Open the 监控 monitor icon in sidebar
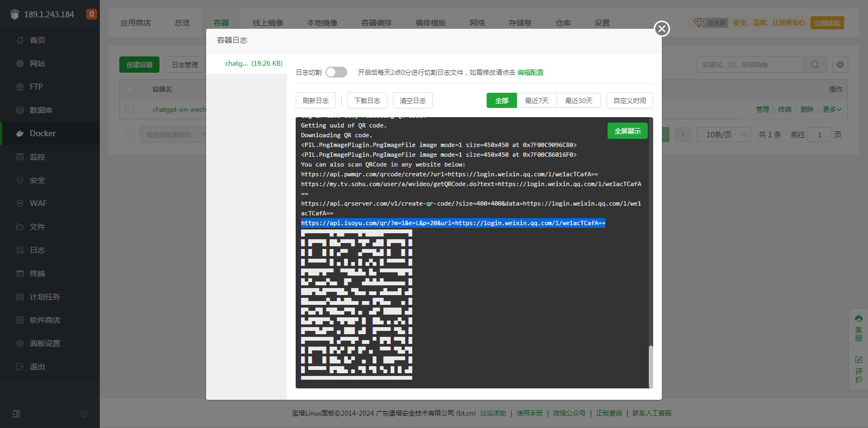Image resolution: width=868 pixels, height=428 pixels. [x=20, y=157]
